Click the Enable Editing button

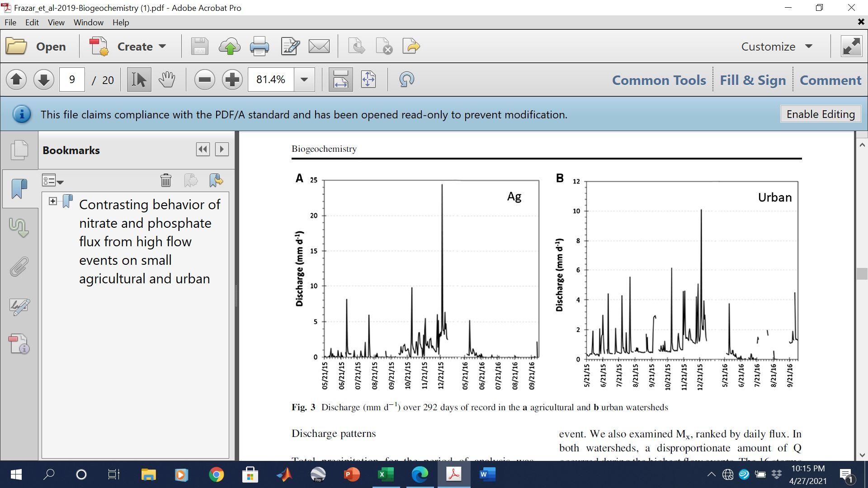pyautogui.click(x=820, y=114)
